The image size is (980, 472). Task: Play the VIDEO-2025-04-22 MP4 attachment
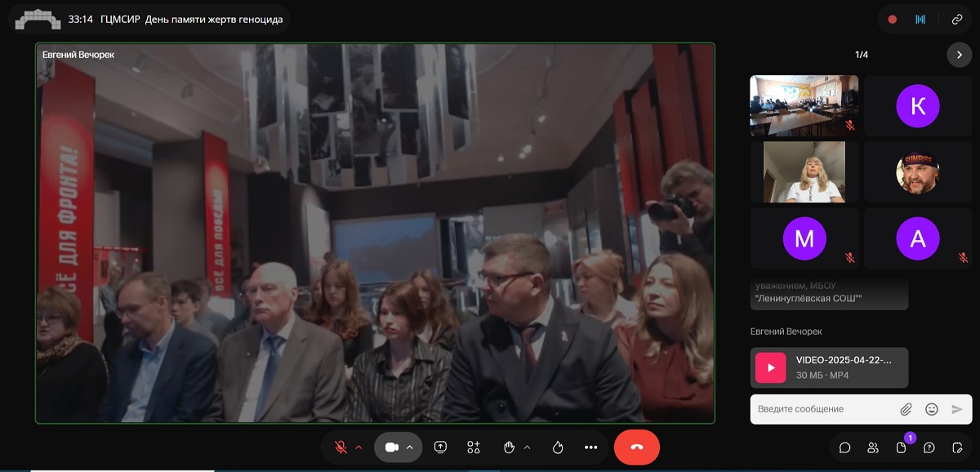pyautogui.click(x=770, y=367)
